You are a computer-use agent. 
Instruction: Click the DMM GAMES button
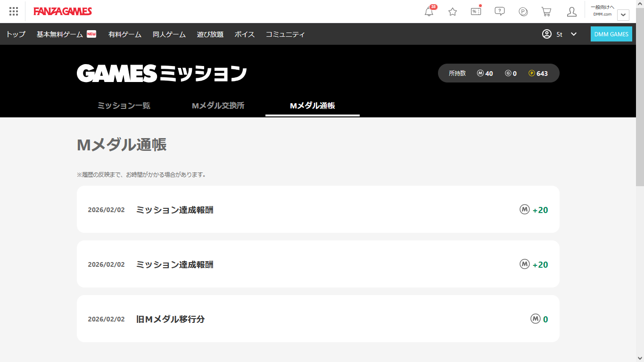(x=611, y=34)
